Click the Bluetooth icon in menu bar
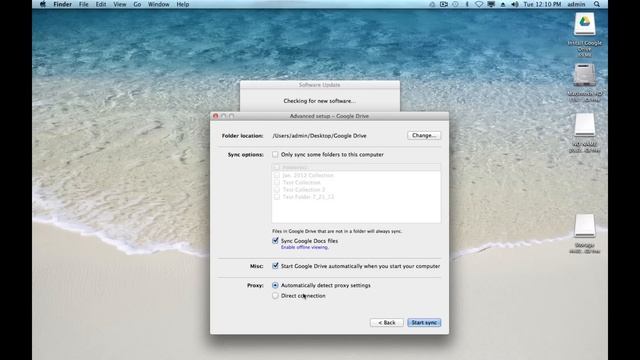This screenshot has height=360, width=640. pyautogui.click(x=467, y=4)
